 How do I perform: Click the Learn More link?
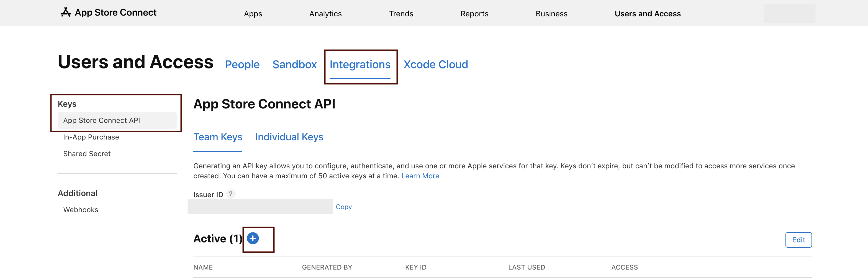pyautogui.click(x=420, y=176)
